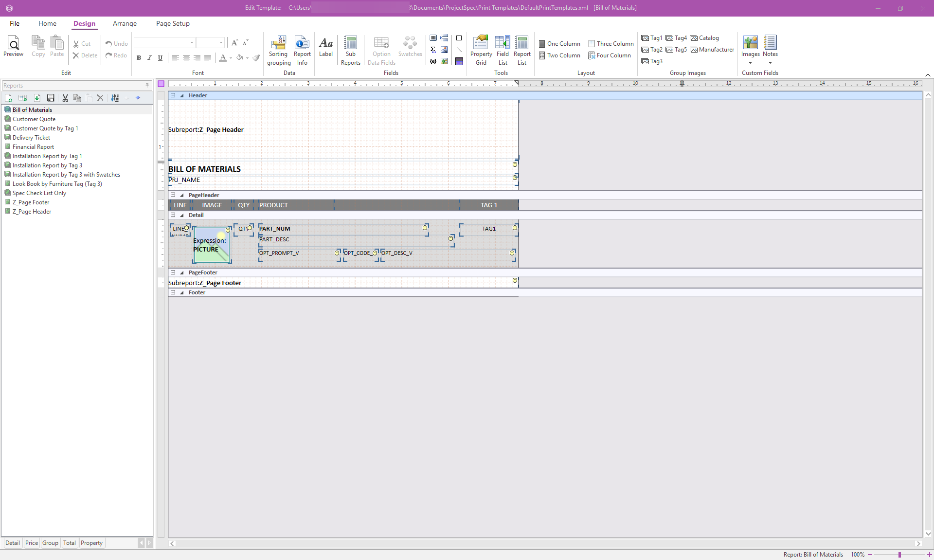
Task: Cut report with scissors icon
Action: (65, 98)
